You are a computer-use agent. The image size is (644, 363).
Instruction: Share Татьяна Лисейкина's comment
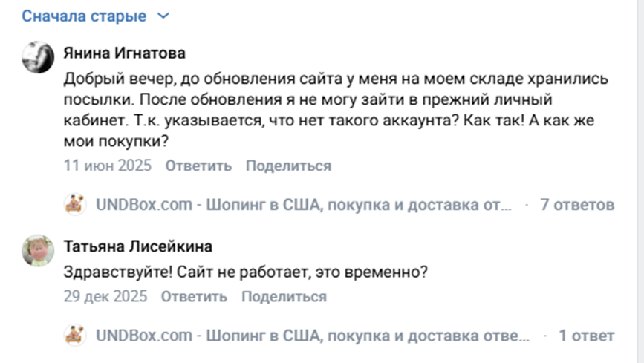(x=284, y=297)
